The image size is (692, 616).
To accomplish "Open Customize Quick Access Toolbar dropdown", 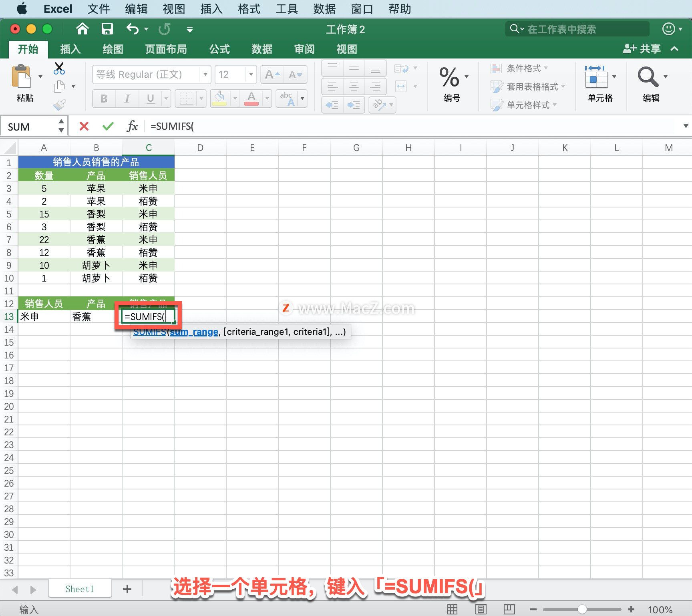I will click(190, 29).
